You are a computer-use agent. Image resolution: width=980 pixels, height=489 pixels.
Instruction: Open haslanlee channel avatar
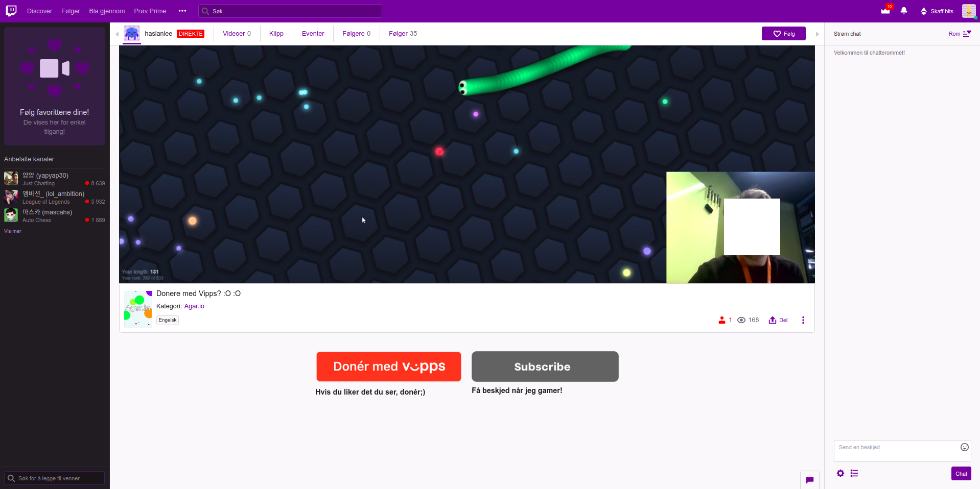(132, 34)
